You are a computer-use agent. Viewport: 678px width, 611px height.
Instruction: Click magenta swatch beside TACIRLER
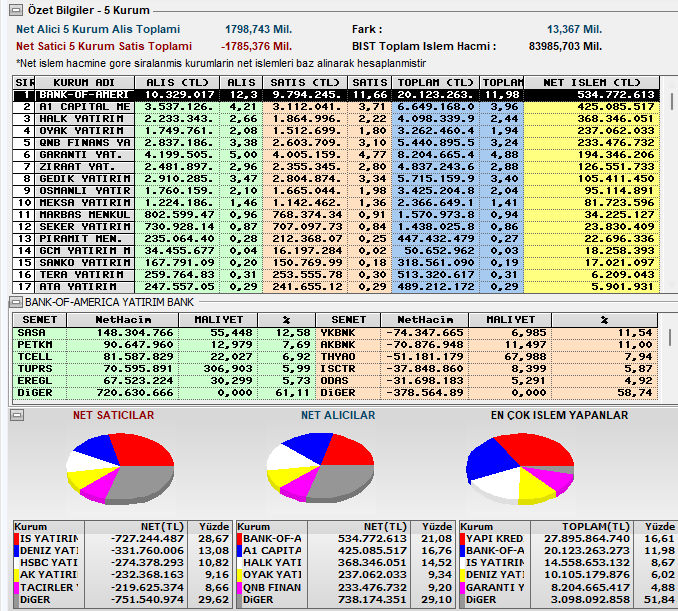tap(16, 588)
